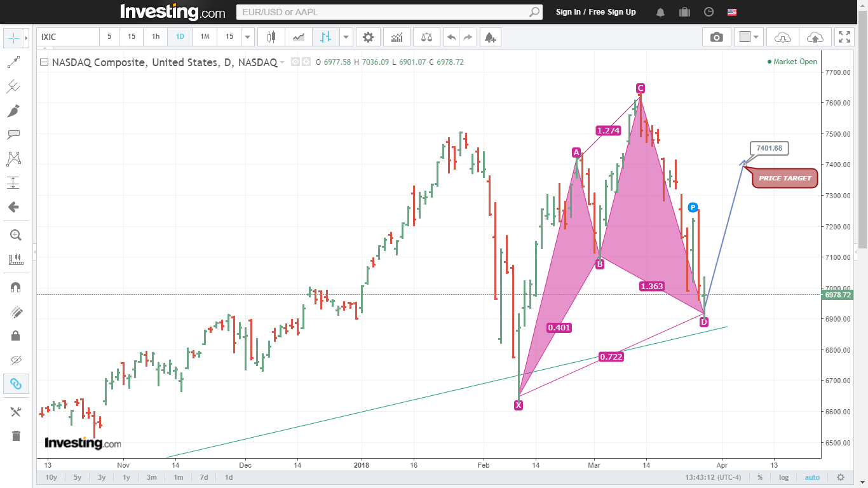Viewport: 868px width, 488px height.
Task: Expand the chart style dropdown arrow
Action: 346,37
